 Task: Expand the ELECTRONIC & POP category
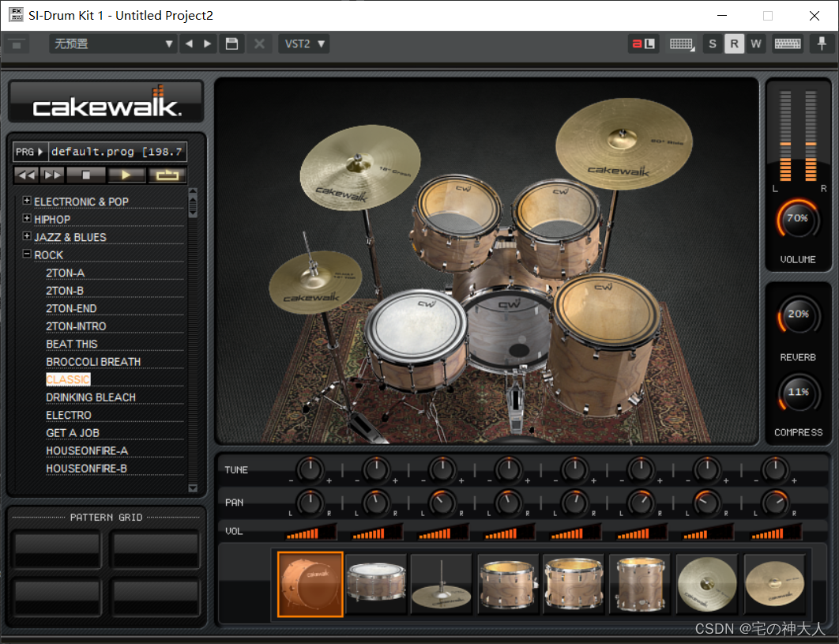pyautogui.click(x=27, y=200)
